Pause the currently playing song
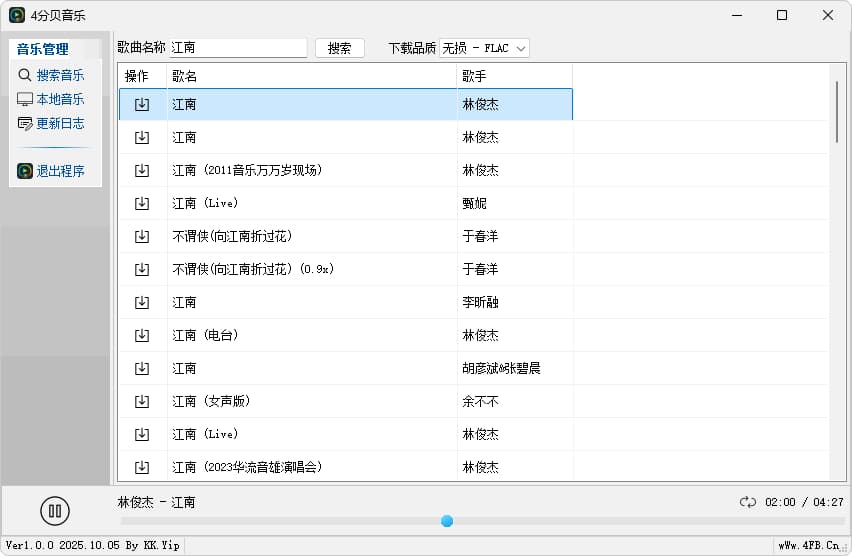This screenshot has height=556, width=852. 55,511
